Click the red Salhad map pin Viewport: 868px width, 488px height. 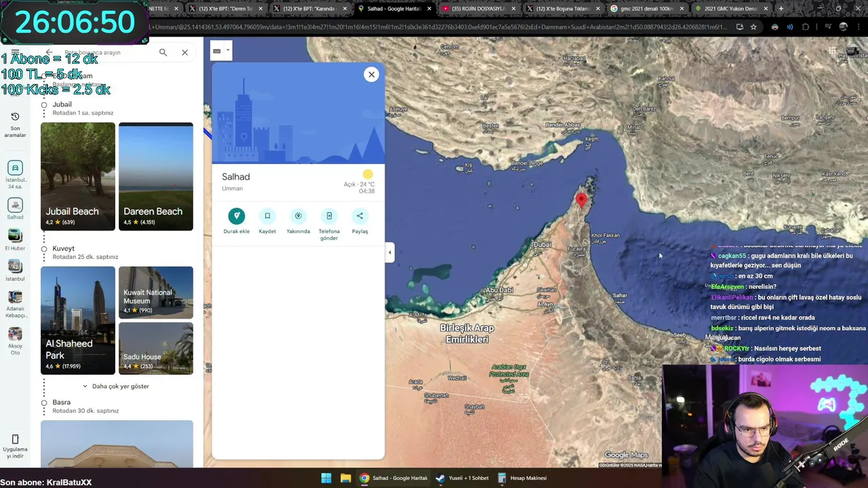581,200
